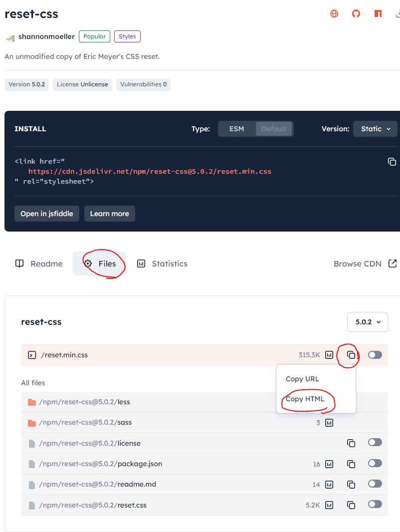400x532 pixels.
Task: Click the file icon of package.json
Action: click(x=32, y=464)
